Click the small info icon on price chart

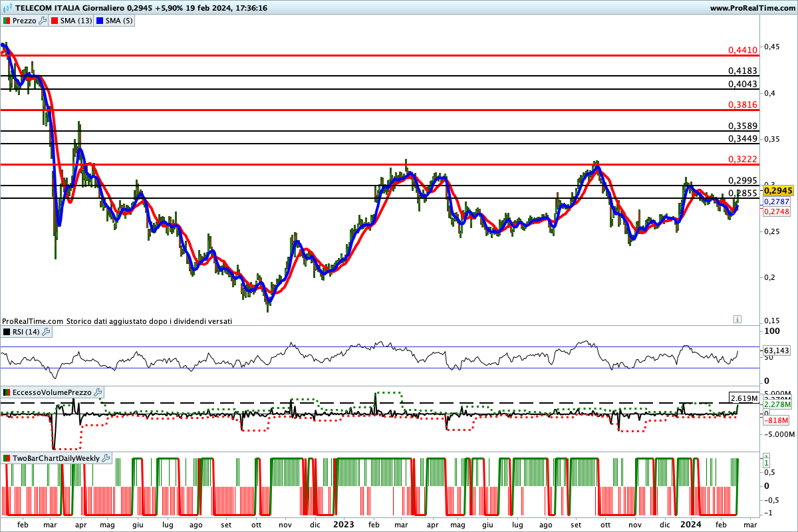[x=737, y=320]
